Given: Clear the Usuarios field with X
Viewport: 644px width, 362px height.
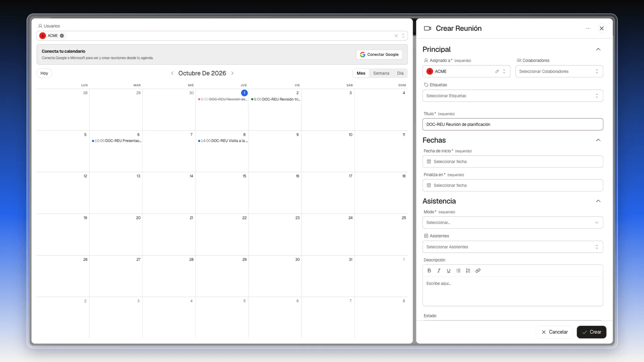Looking at the screenshot, I should 396,36.
